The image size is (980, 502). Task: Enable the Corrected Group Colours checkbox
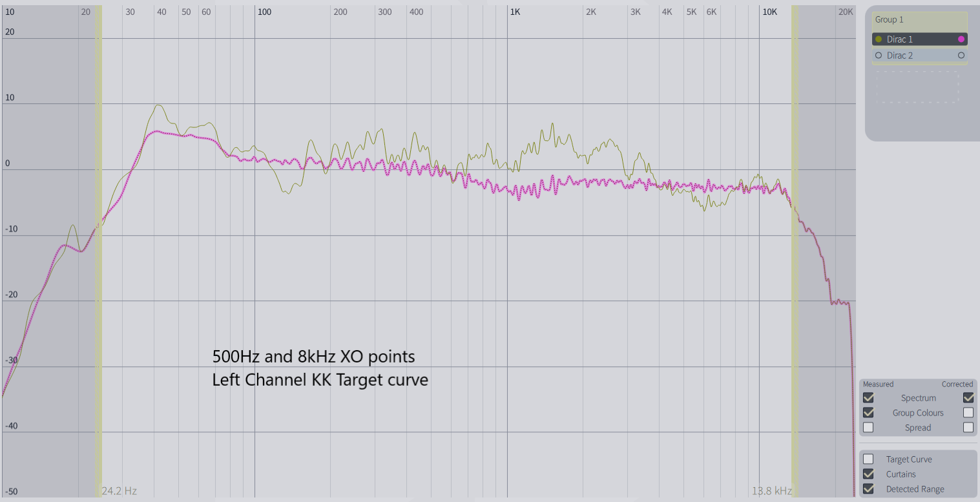tap(968, 413)
